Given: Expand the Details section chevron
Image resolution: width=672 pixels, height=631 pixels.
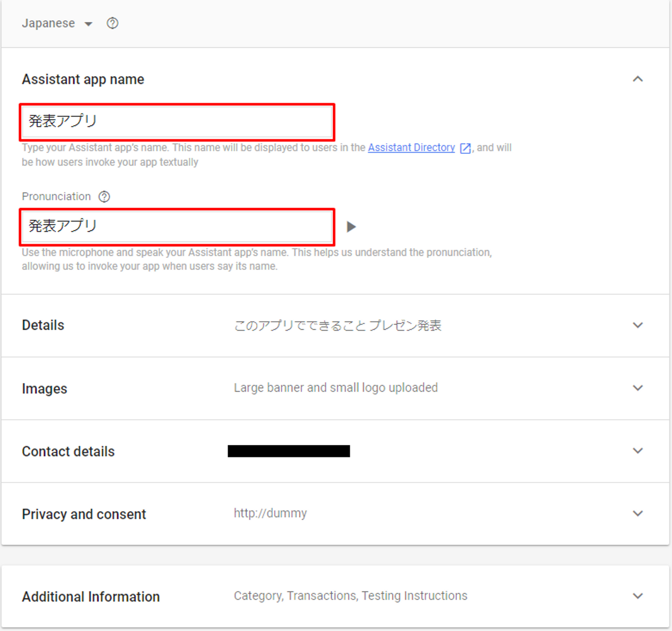Looking at the screenshot, I should [x=637, y=325].
